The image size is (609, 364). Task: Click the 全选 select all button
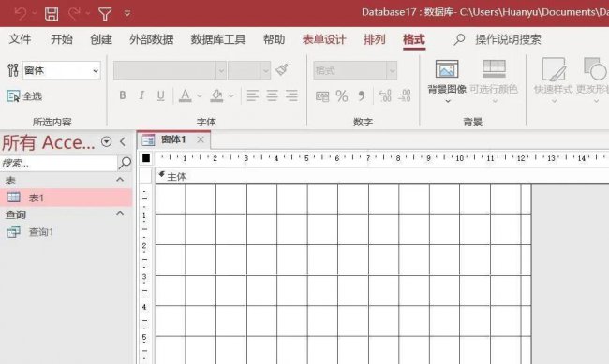(24, 95)
